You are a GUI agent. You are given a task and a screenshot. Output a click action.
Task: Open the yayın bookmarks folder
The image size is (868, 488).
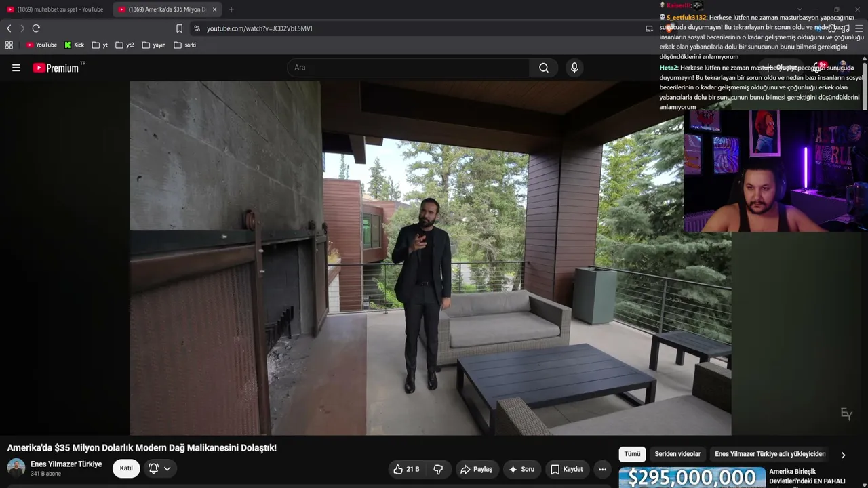click(x=154, y=45)
